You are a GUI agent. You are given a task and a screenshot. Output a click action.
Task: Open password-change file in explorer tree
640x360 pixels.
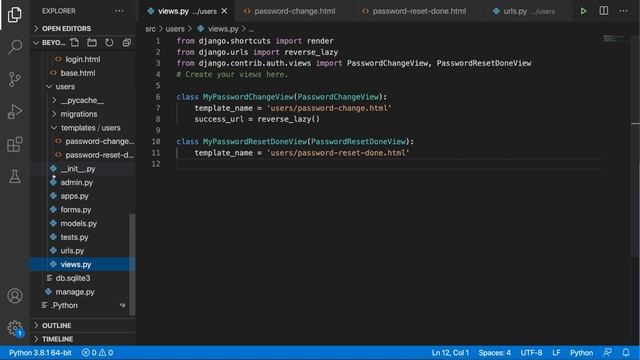(82, 141)
